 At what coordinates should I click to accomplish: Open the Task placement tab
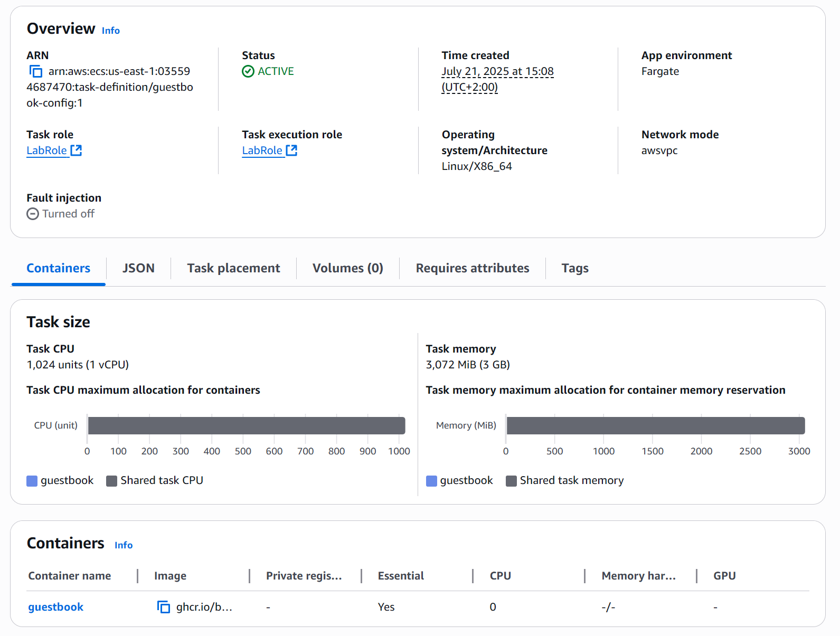point(233,268)
